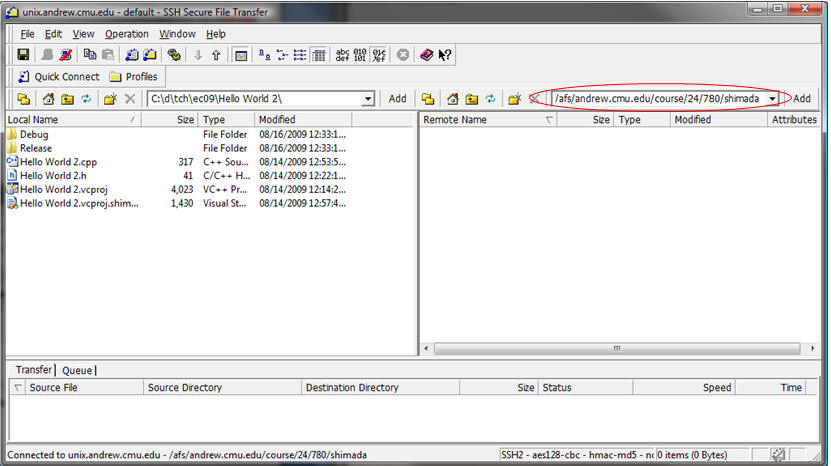Image resolution: width=831 pixels, height=466 pixels.
Task: Click Add next to local path
Action: pyautogui.click(x=397, y=99)
